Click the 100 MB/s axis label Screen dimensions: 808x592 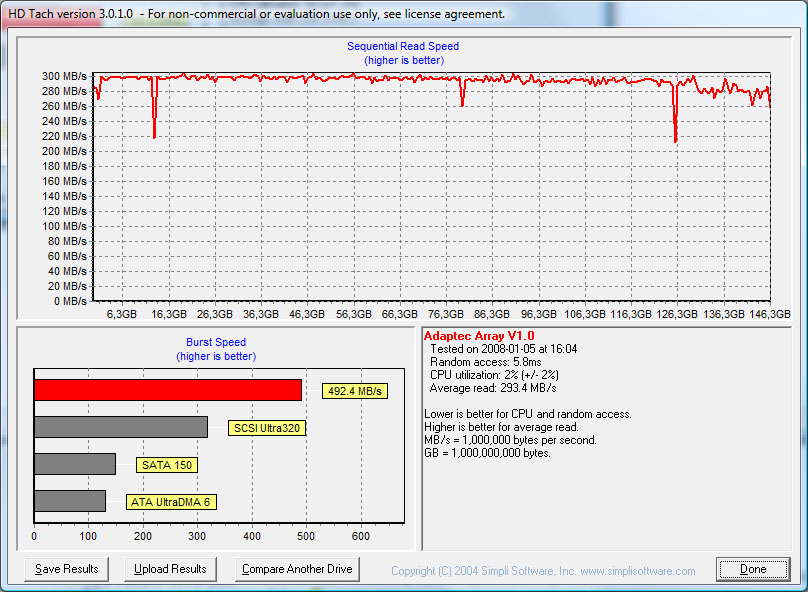[x=64, y=226]
